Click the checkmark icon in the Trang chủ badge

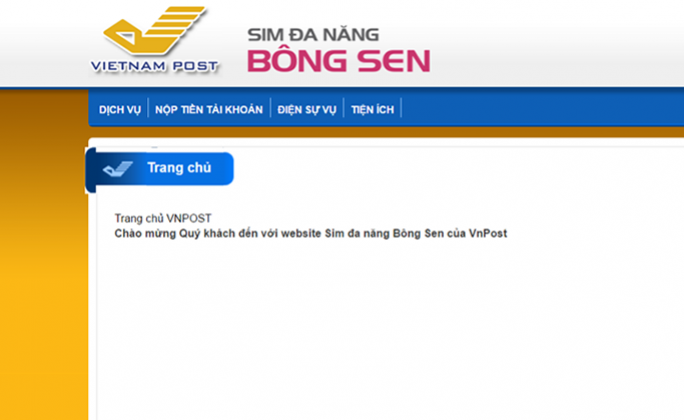coord(117,169)
